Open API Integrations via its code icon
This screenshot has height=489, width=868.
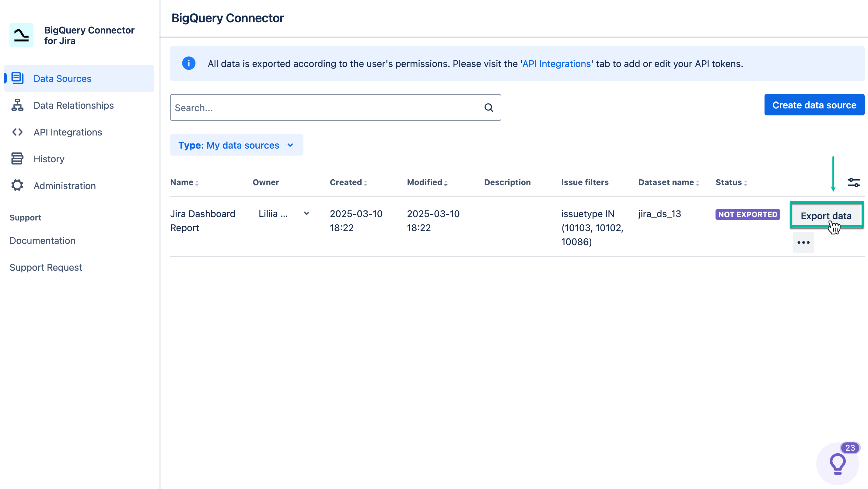coord(17,132)
